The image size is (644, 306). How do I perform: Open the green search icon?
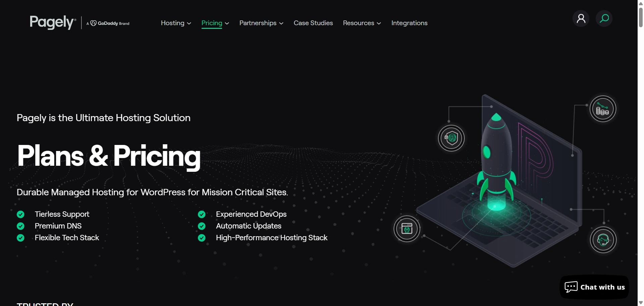[604, 18]
